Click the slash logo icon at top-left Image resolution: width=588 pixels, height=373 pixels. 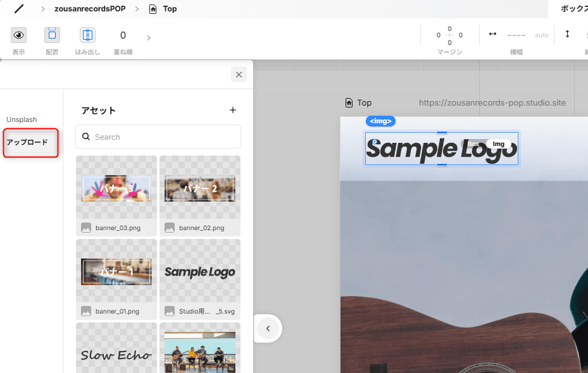[x=20, y=9]
